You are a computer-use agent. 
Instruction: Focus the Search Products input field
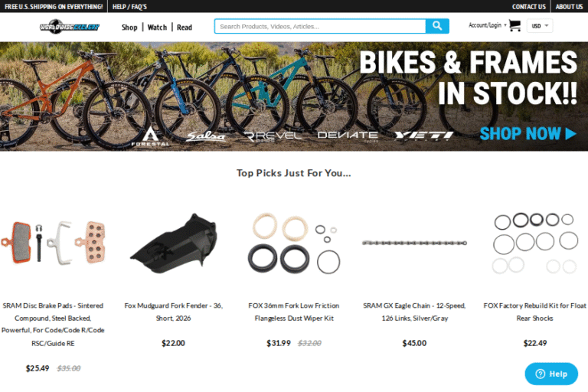[x=320, y=26]
